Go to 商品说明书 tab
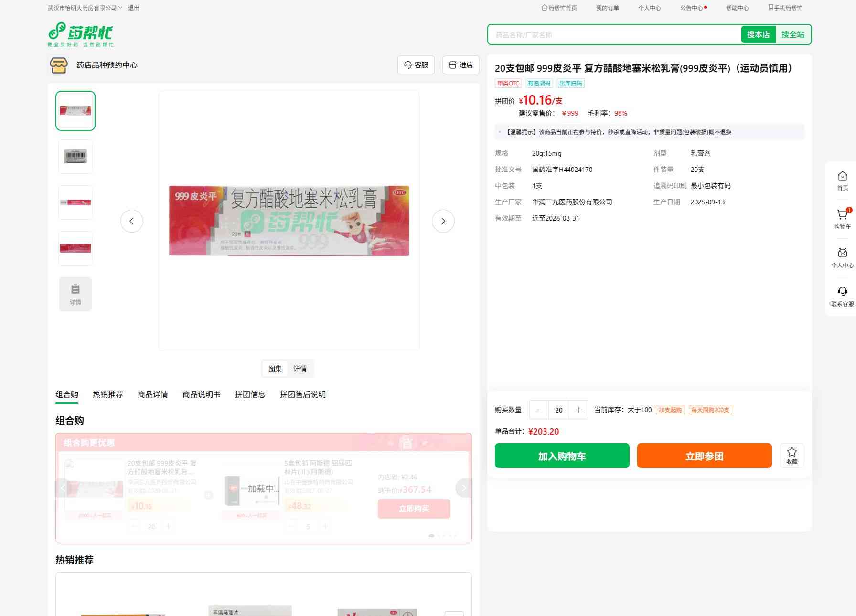 [201, 394]
